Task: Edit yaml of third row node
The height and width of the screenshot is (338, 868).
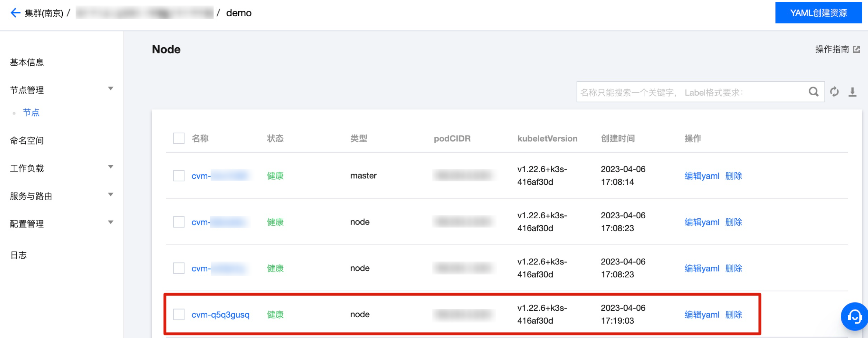Action: (x=702, y=269)
